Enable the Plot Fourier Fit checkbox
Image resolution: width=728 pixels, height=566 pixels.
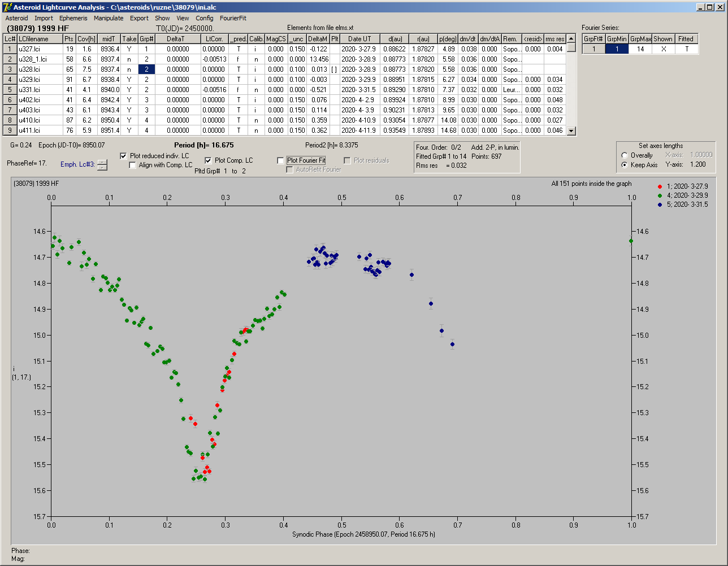(x=281, y=160)
